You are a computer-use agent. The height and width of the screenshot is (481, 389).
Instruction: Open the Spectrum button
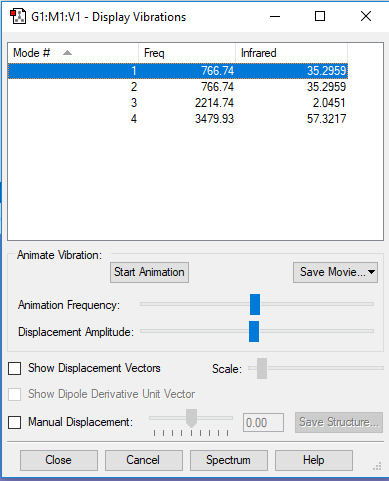click(228, 460)
